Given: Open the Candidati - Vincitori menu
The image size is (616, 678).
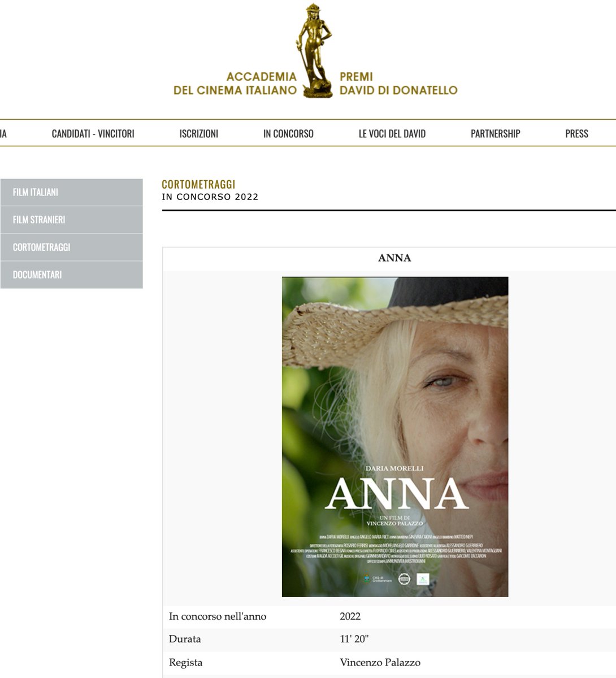Looking at the screenshot, I should pos(93,134).
